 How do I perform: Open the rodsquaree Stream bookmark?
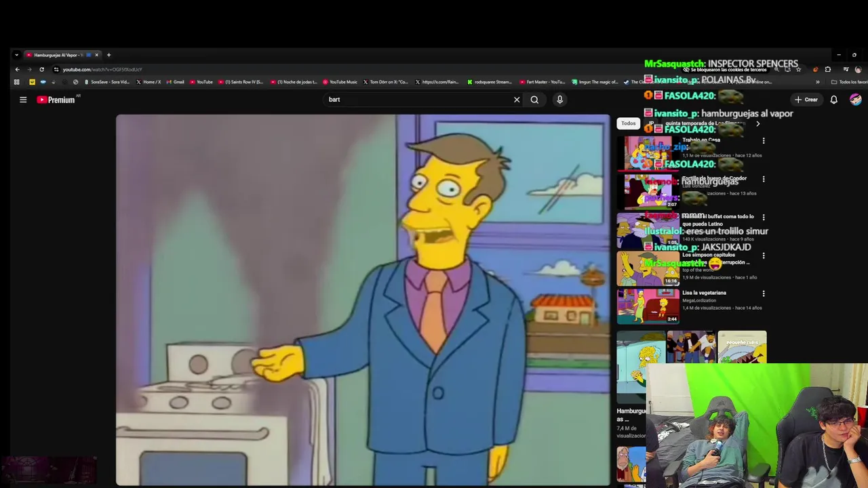click(489, 82)
